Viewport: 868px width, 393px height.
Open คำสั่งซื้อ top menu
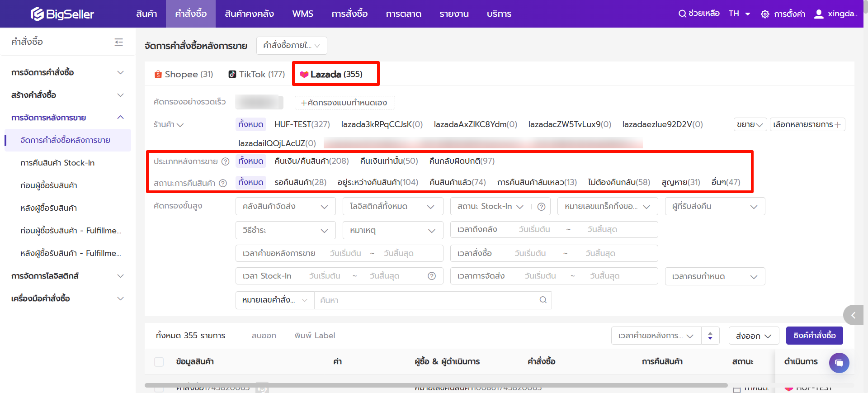(191, 14)
